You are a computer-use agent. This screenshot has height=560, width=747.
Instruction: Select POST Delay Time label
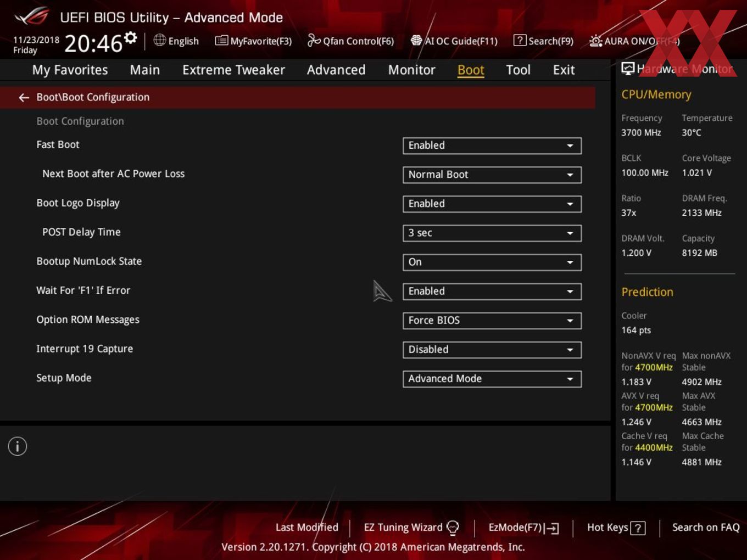81,232
